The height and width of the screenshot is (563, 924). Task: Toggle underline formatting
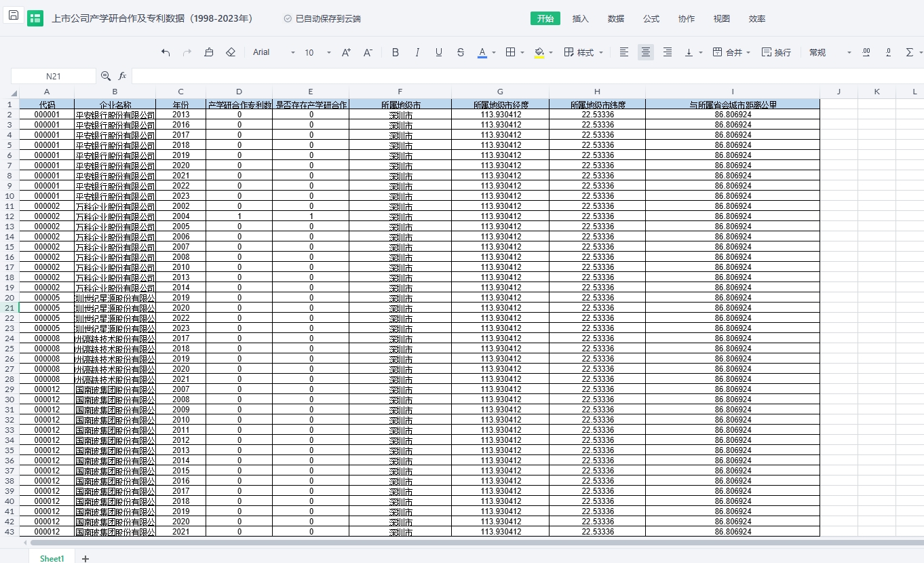[439, 52]
